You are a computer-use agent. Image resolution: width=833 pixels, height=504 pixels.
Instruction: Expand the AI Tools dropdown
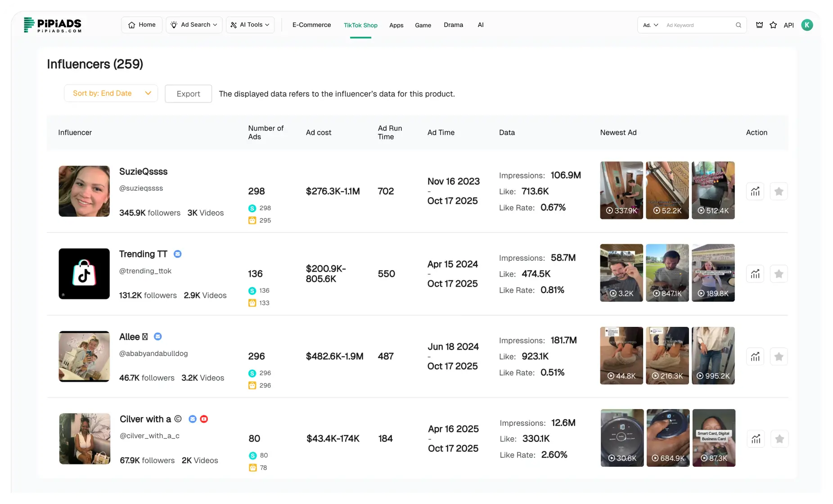(250, 25)
